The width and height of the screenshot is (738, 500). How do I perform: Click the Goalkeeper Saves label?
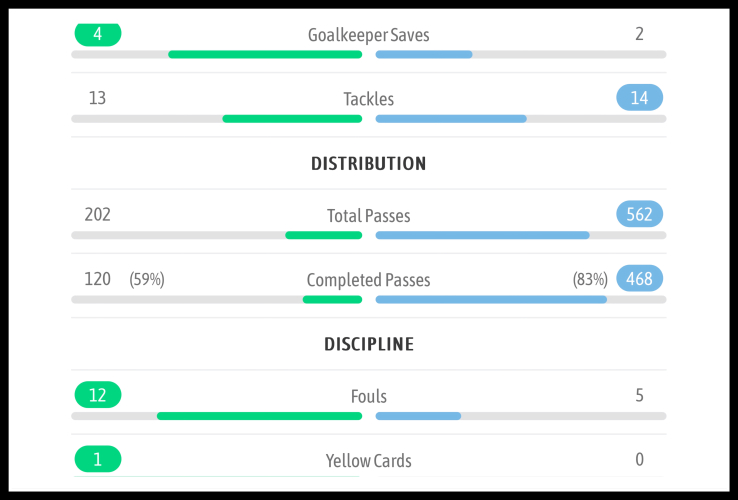pyautogui.click(x=368, y=35)
